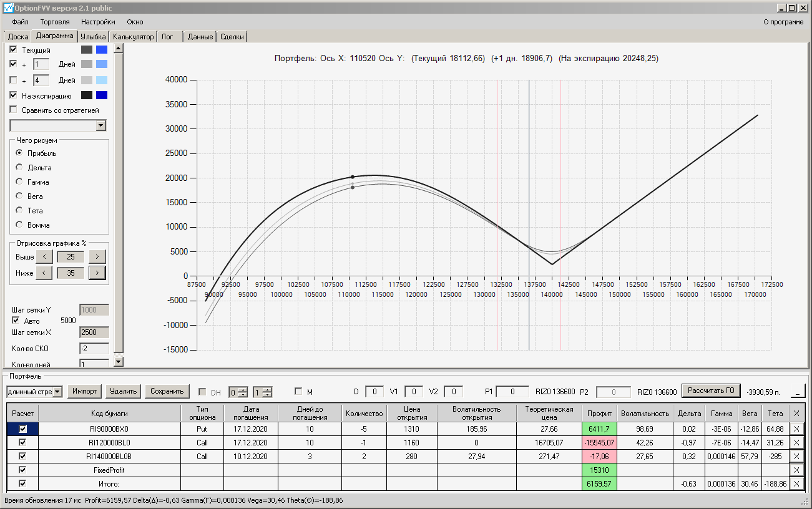Select the Дельта radio button
This screenshot has height=509, width=812.
click(19, 168)
